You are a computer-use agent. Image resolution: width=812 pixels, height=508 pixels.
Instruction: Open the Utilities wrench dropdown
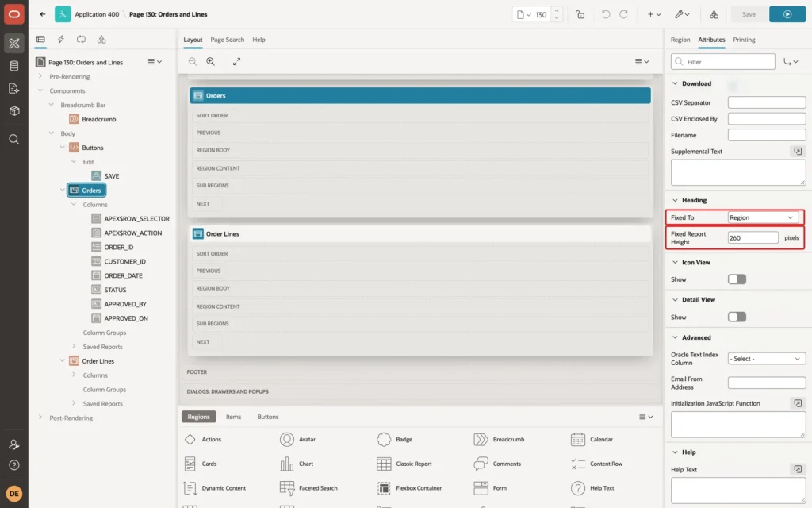tap(682, 14)
